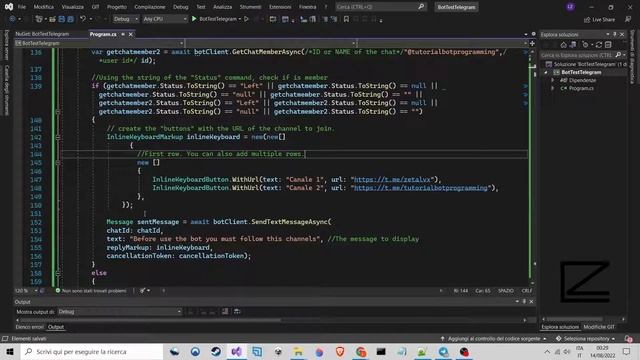Screen dimensions: 640x360
Task: Open the Modifica menu
Action: coord(44,7)
